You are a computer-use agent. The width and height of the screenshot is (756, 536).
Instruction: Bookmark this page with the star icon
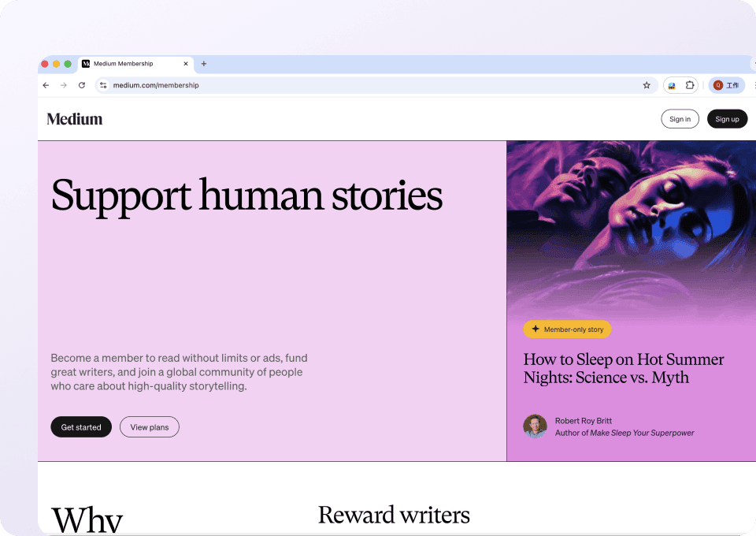pos(647,85)
